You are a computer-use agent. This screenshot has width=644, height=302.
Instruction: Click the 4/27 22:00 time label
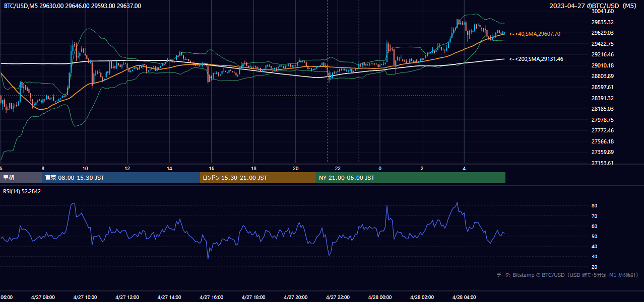tap(337, 297)
